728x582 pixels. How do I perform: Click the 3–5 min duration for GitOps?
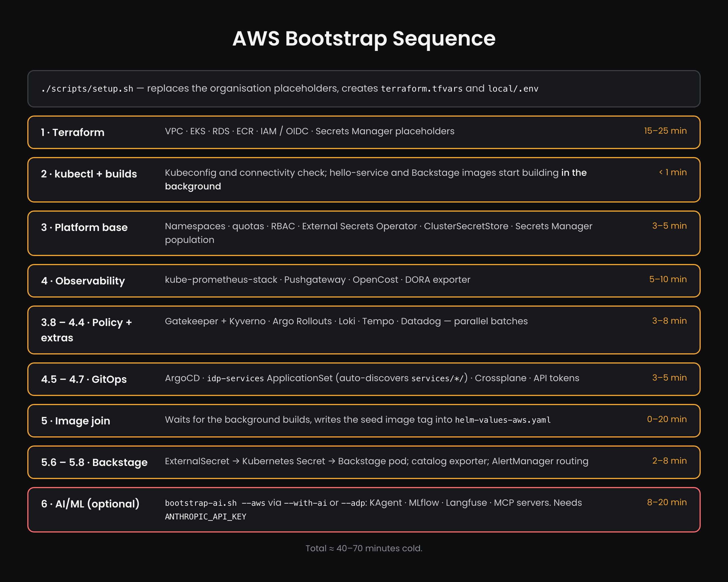[669, 378]
